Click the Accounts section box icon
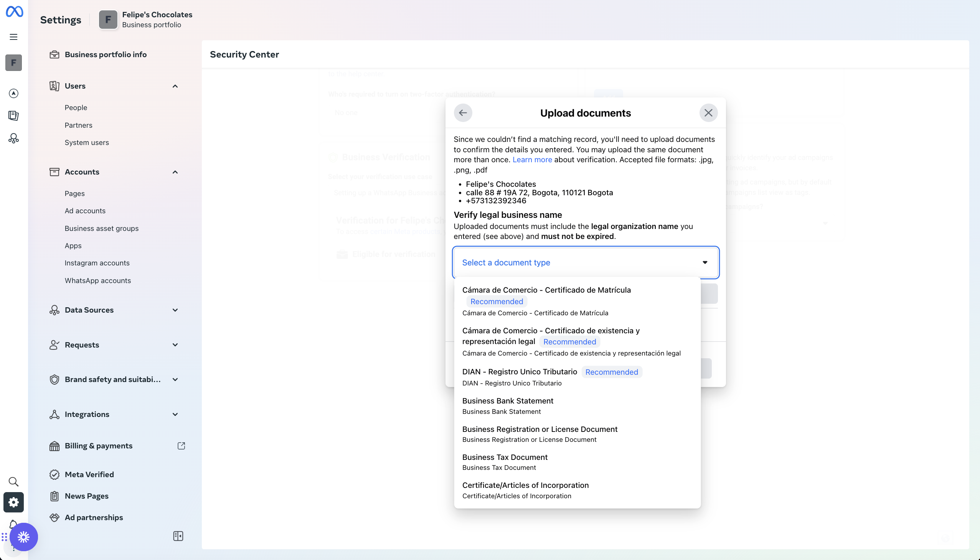 pyautogui.click(x=54, y=172)
